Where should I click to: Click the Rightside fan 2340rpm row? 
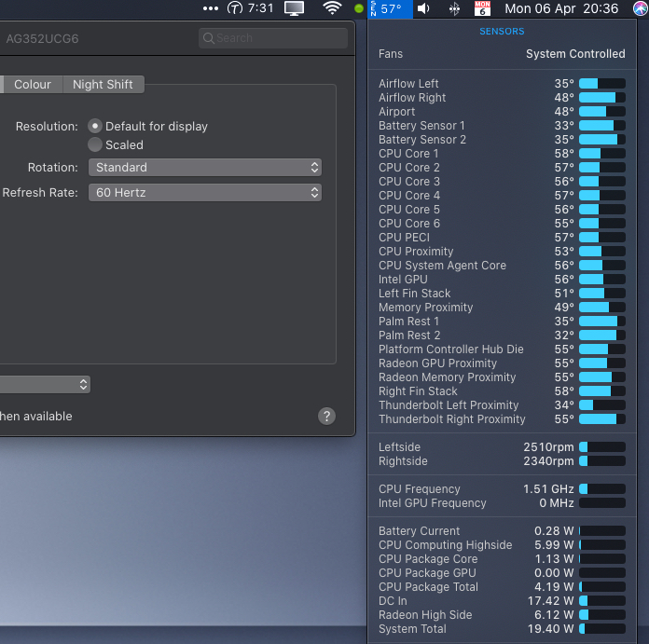point(502,461)
